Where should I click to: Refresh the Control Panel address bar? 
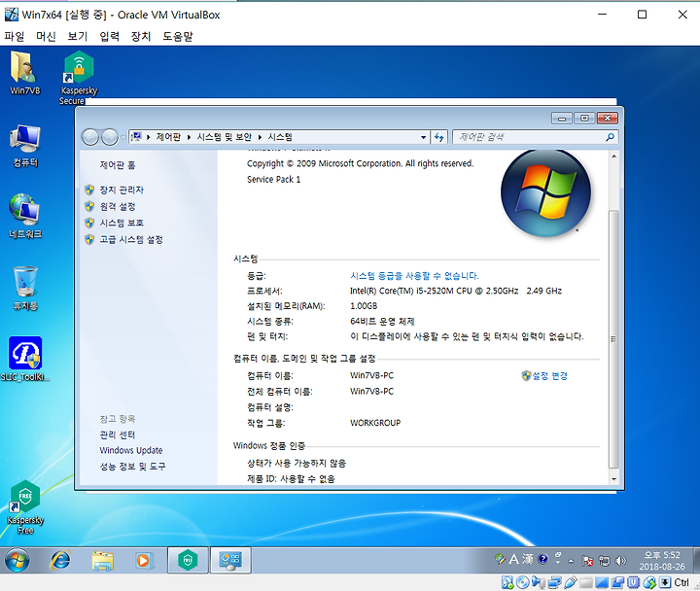pos(439,137)
